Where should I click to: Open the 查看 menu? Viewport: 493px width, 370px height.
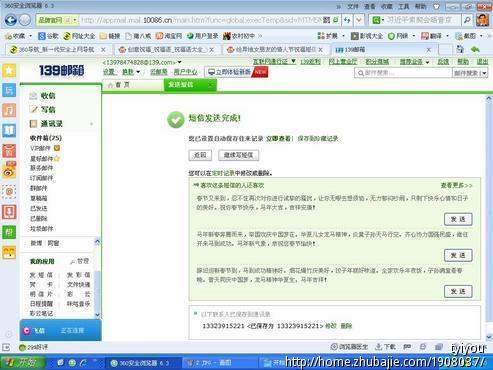coord(370,6)
